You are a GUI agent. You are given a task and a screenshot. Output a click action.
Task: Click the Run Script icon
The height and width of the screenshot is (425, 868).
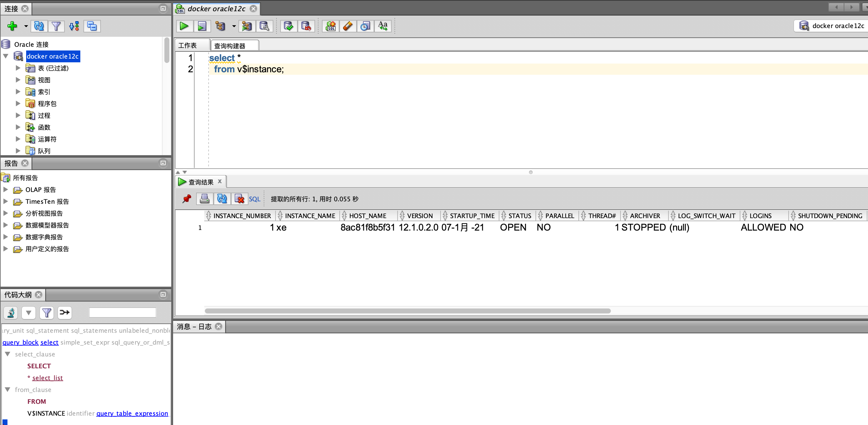(x=202, y=26)
